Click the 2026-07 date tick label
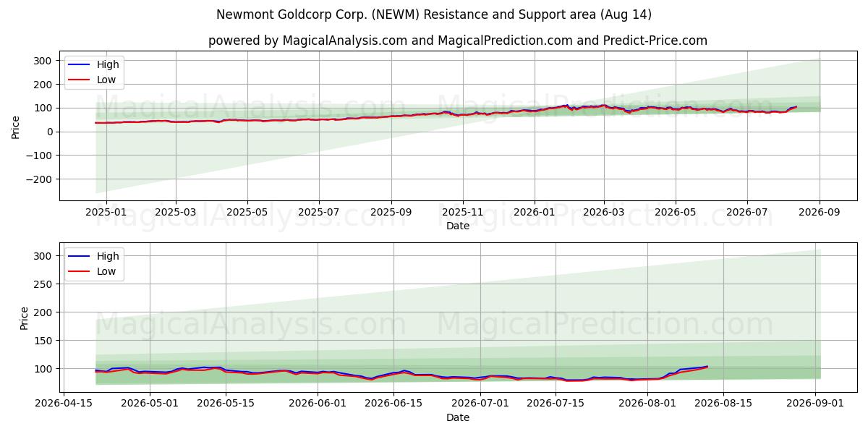The image size is (868, 434). pos(747,212)
